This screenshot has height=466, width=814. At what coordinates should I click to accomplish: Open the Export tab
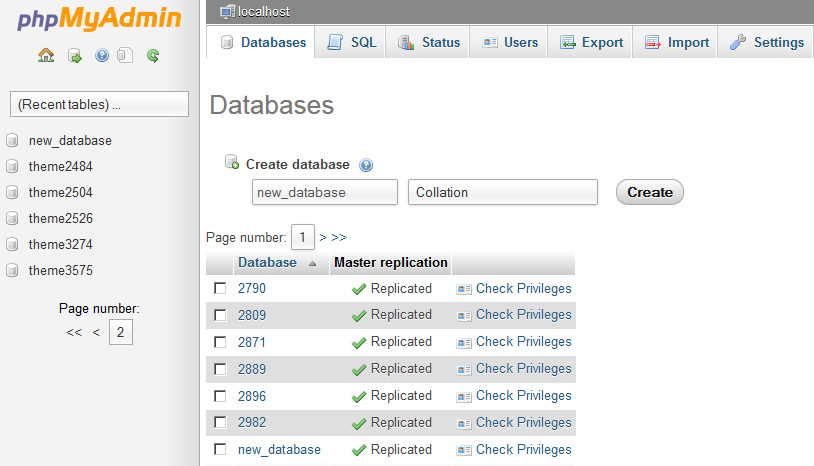coord(591,42)
